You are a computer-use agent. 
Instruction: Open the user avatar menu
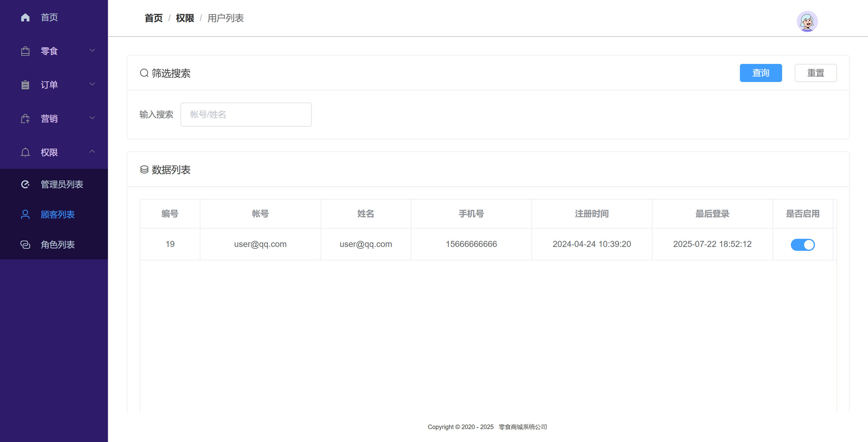pyautogui.click(x=807, y=21)
